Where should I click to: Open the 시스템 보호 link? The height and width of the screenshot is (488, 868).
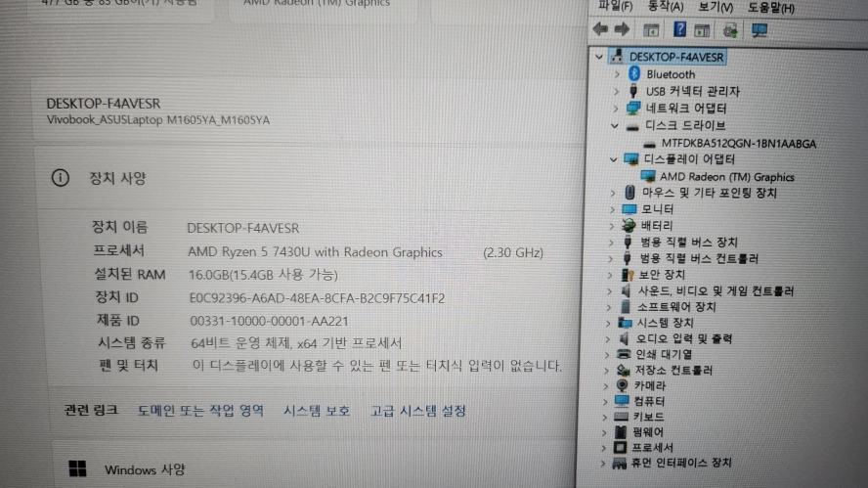point(317,411)
